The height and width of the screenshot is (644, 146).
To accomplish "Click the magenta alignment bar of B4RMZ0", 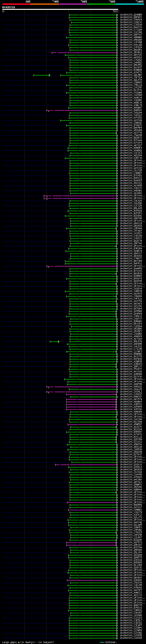I will tap(82, 110).
